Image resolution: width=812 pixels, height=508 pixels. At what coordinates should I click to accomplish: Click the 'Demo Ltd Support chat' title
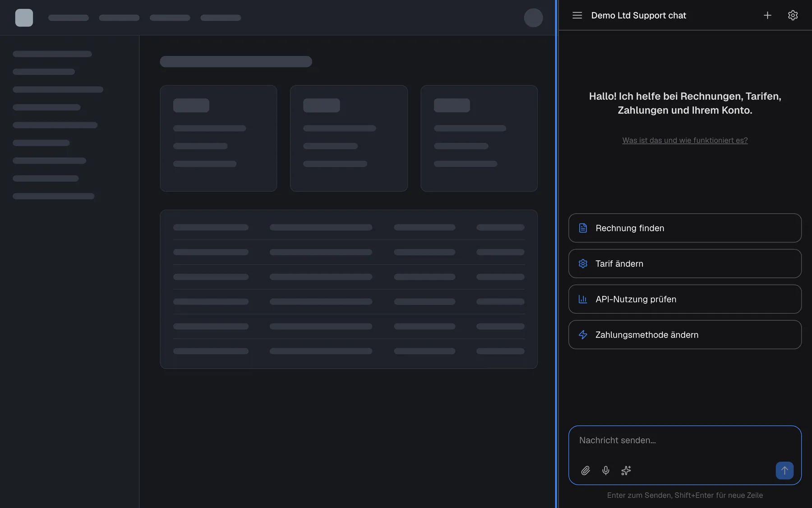638,15
